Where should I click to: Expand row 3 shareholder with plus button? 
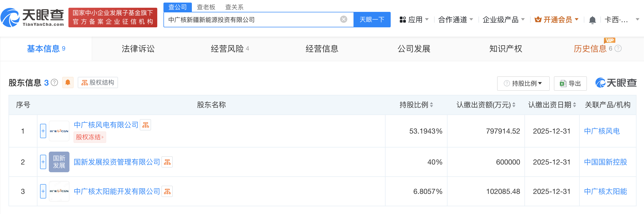tap(43, 191)
